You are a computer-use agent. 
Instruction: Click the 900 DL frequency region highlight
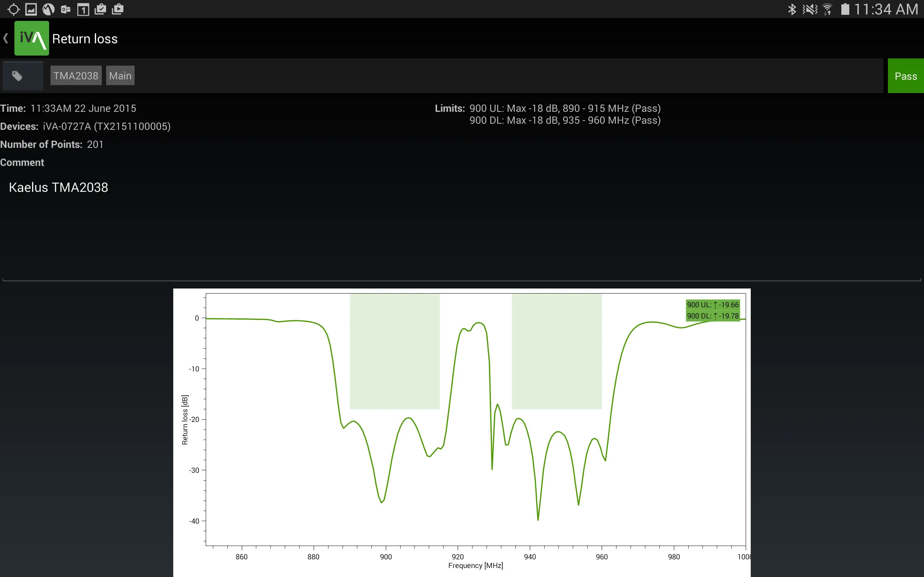556,352
